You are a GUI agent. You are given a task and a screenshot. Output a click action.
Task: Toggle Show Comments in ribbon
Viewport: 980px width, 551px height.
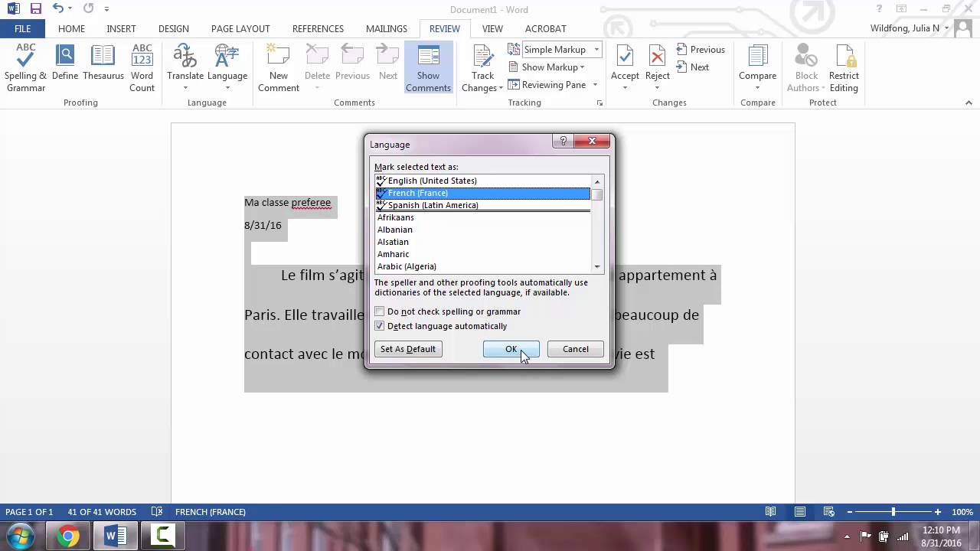[428, 67]
